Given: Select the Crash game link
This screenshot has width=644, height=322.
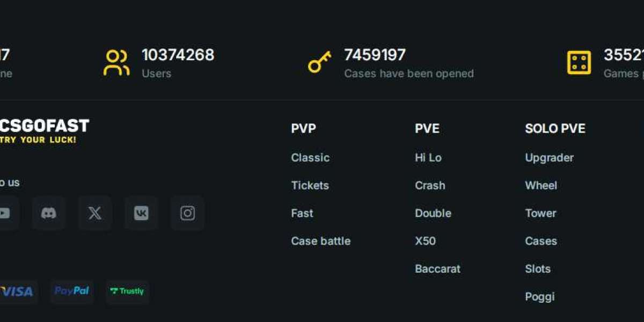Looking at the screenshot, I should [x=430, y=185].
